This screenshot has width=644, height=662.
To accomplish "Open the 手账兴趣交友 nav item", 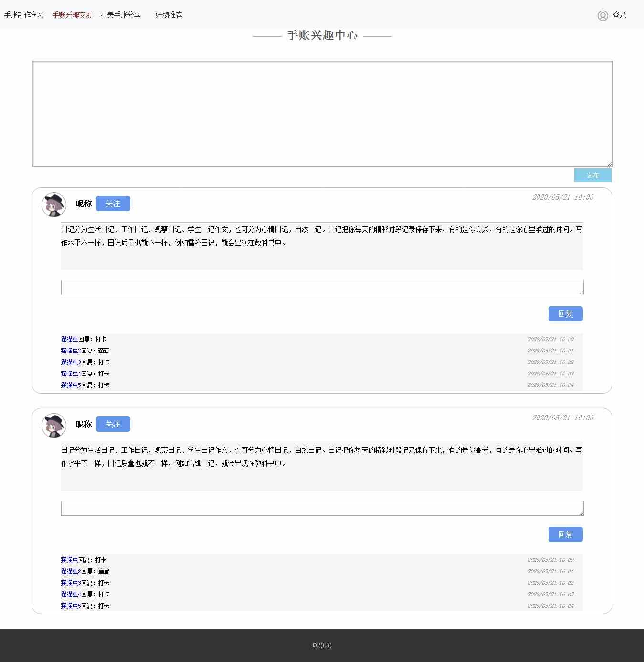I will tap(73, 15).
